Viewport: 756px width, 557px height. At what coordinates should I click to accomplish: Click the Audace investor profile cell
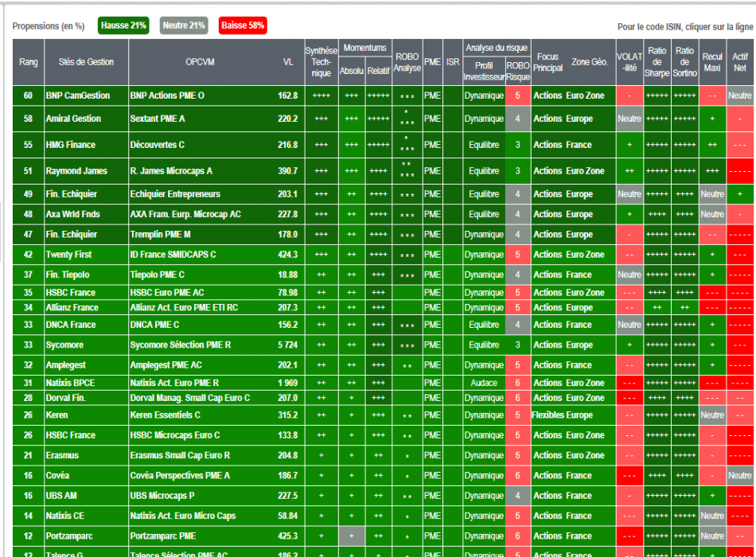coord(484,383)
